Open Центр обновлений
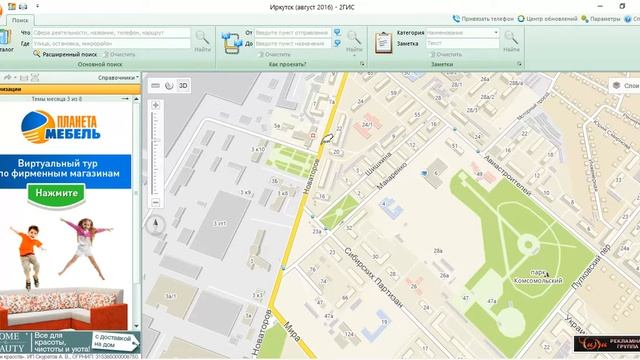This screenshot has height=360, width=640. (547, 19)
